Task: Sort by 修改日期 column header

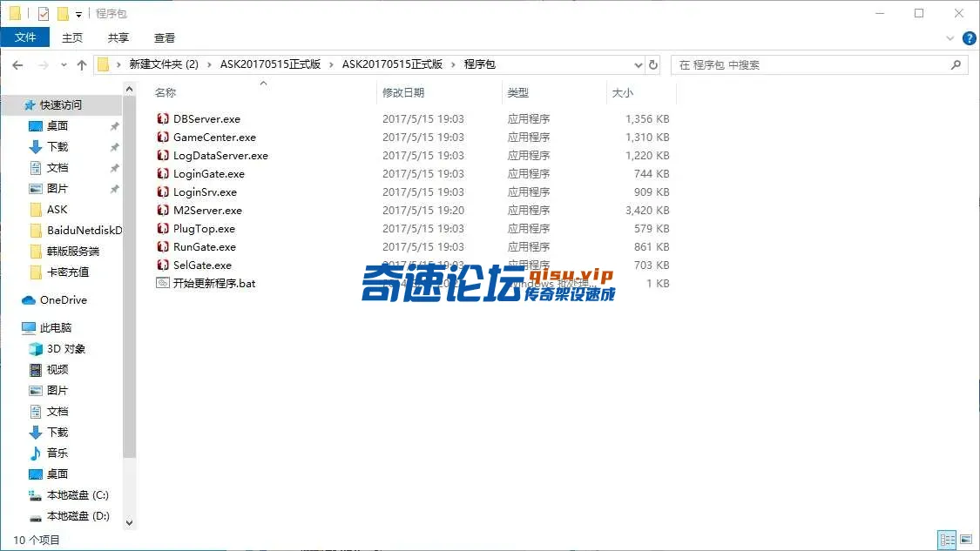Action: click(x=403, y=92)
